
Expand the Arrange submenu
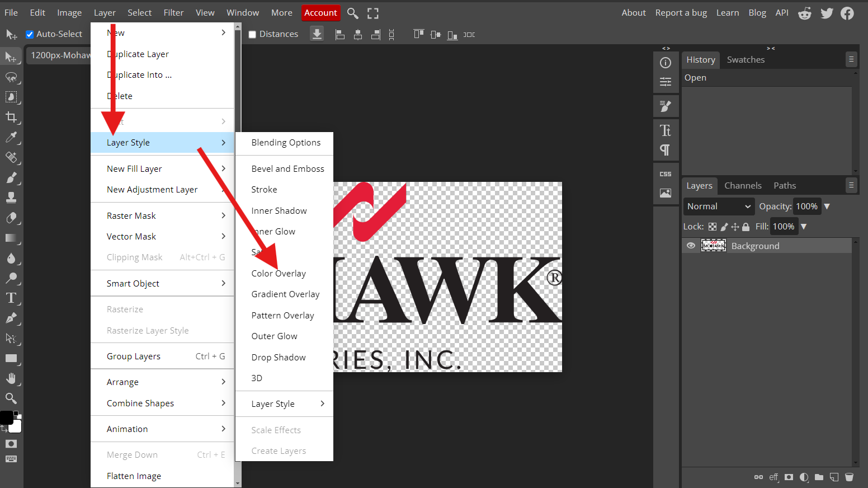point(162,382)
